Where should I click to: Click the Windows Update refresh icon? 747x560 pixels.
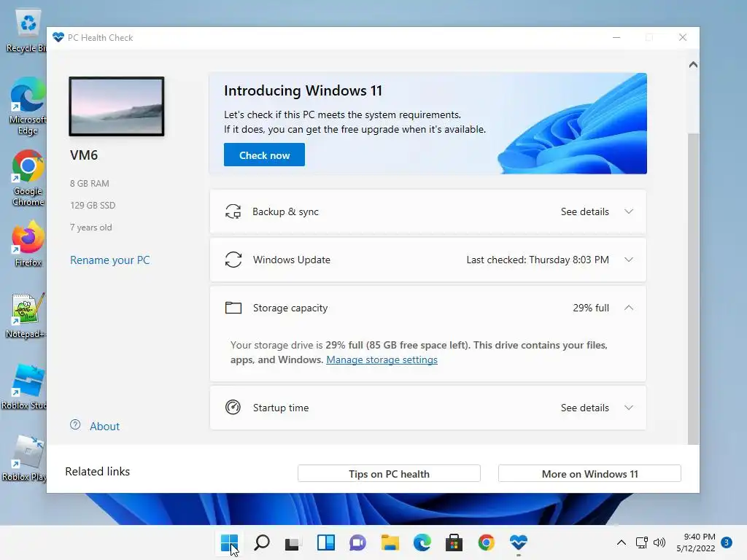(233, 260)
